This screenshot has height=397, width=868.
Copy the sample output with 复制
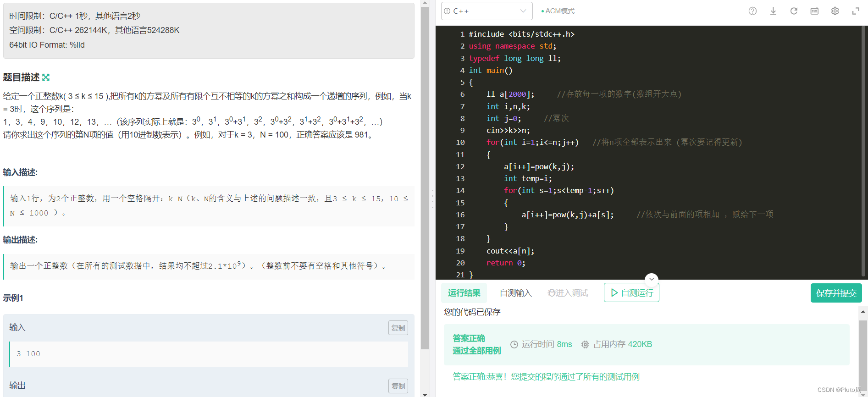(x=398, y=386)
